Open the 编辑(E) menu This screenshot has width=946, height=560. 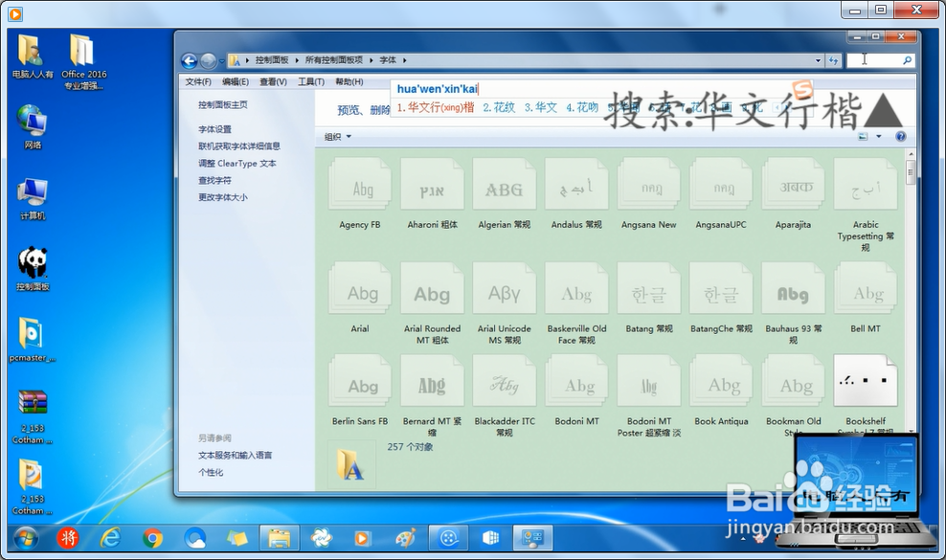click(236, 81)
